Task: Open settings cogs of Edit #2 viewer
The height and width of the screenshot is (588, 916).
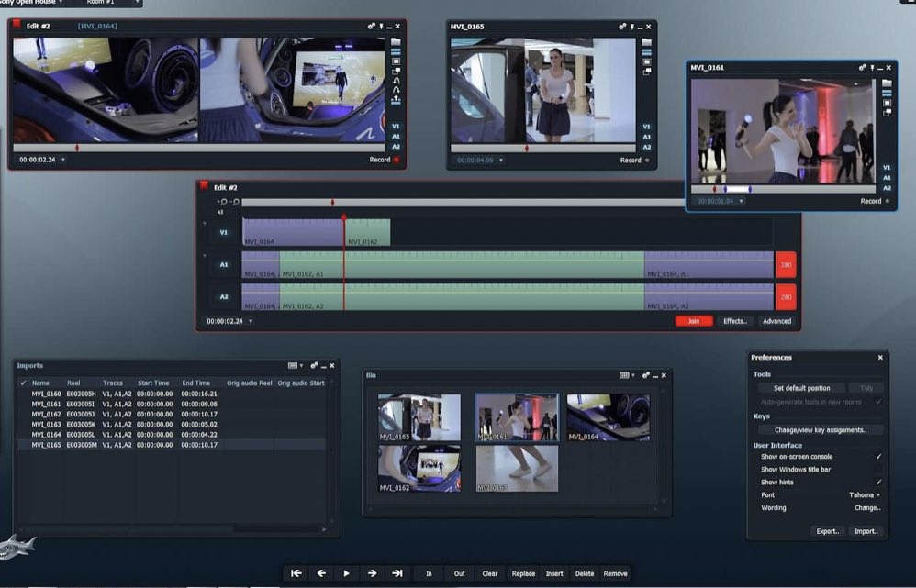Action: [x=372, y=27]
